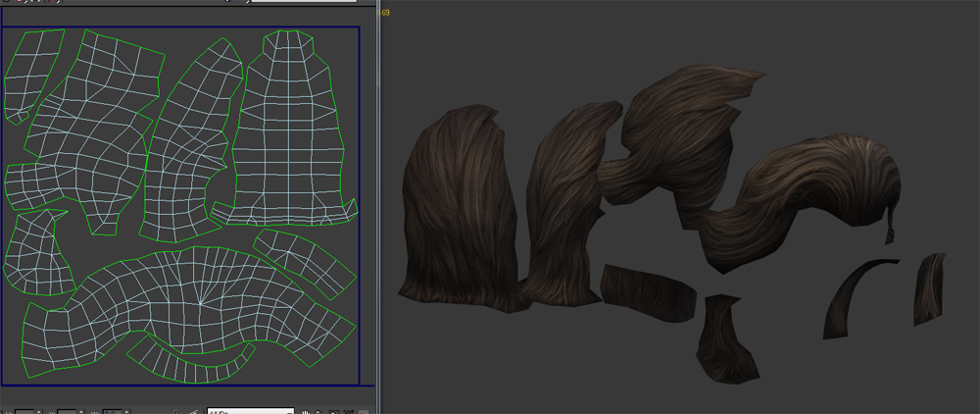
Task: Select the small hair tuft at bottom center
Action: (x=725, y=337)
